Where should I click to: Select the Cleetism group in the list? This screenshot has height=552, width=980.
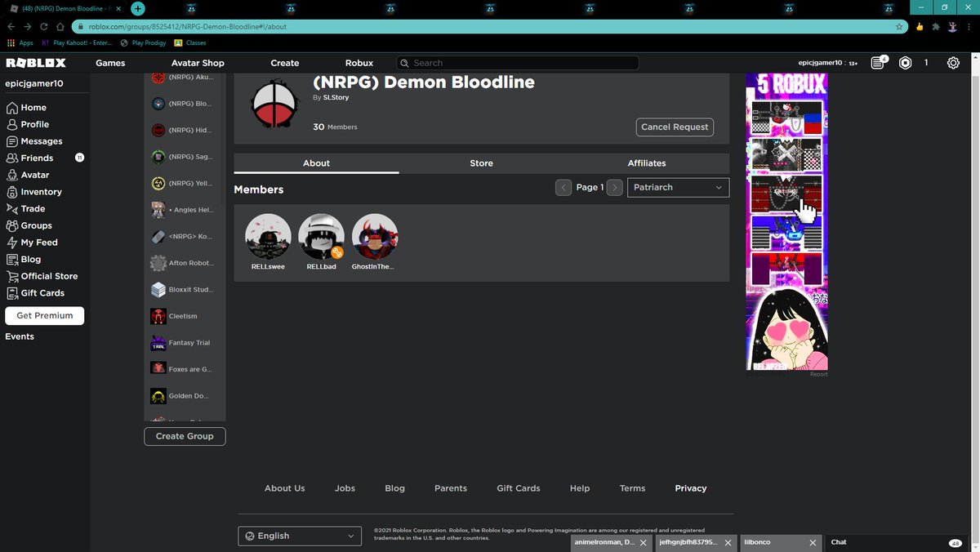pos(185,316)
